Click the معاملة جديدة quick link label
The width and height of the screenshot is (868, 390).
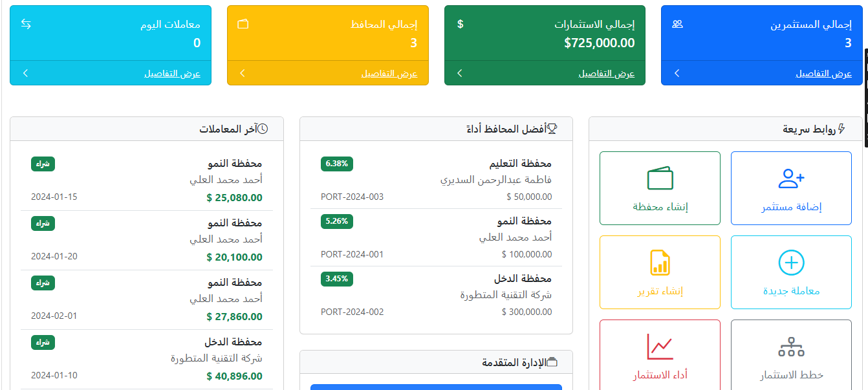click(x=791, y=291)
